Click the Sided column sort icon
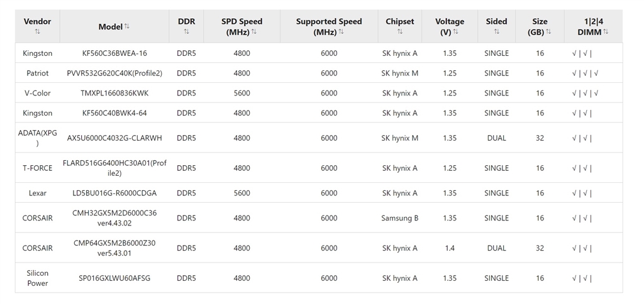This screenshot has width=644, height=304. pyautogui.click(x=497, y=31)
